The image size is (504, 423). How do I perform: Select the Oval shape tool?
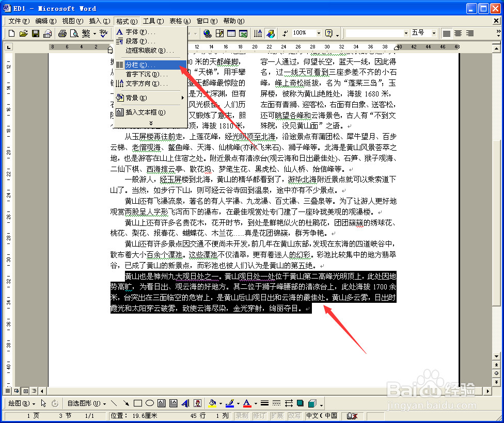[149, 403]
